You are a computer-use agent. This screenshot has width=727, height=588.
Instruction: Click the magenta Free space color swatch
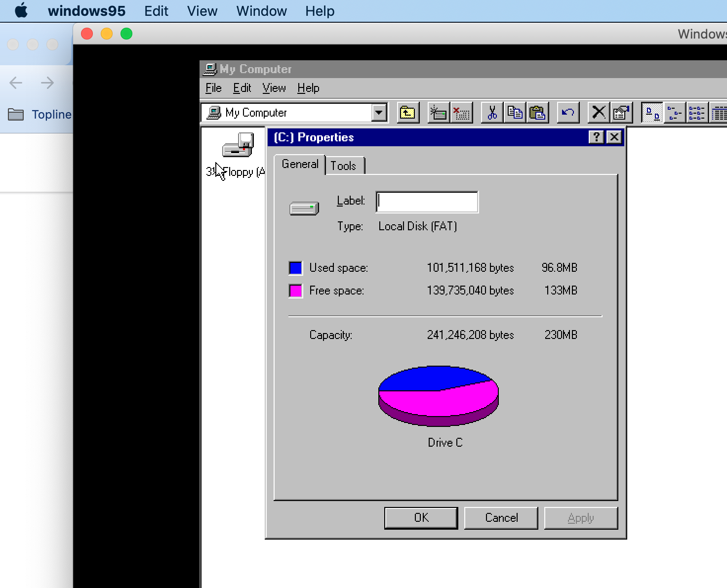point(295,291)
